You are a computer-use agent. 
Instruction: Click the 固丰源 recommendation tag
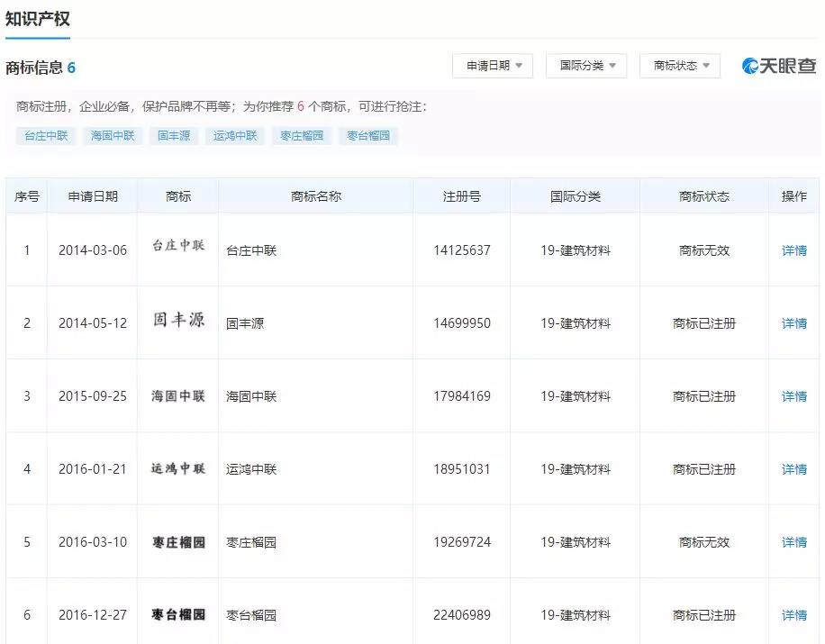coord(174,136)
